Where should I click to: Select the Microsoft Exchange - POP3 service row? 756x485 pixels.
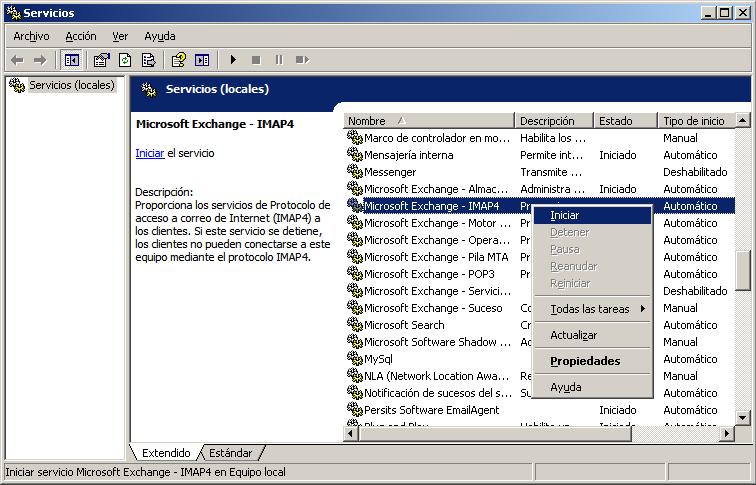click(x=430, y=274)
